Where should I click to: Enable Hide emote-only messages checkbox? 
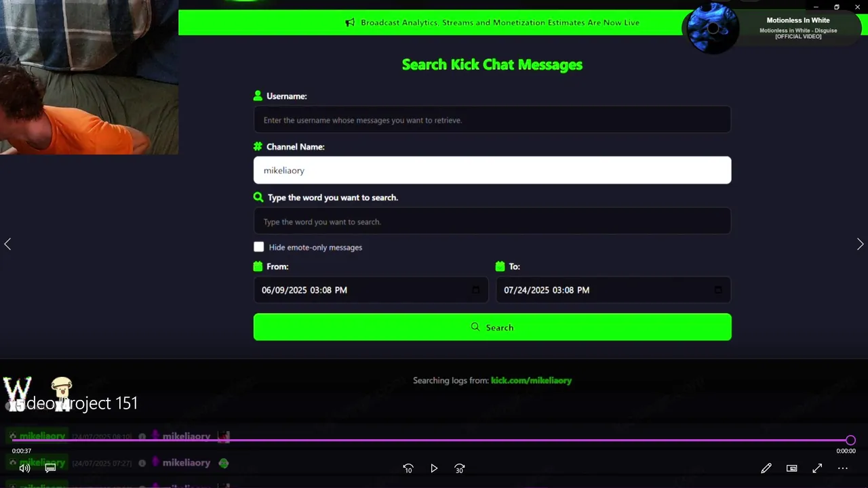click(259, 247)
